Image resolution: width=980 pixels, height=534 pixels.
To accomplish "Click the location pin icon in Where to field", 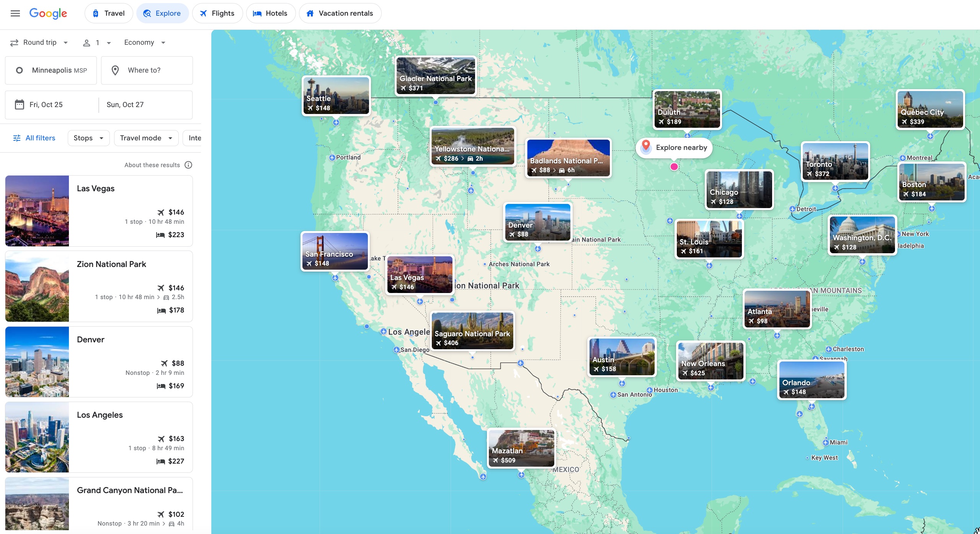I will tap(116, 70).
